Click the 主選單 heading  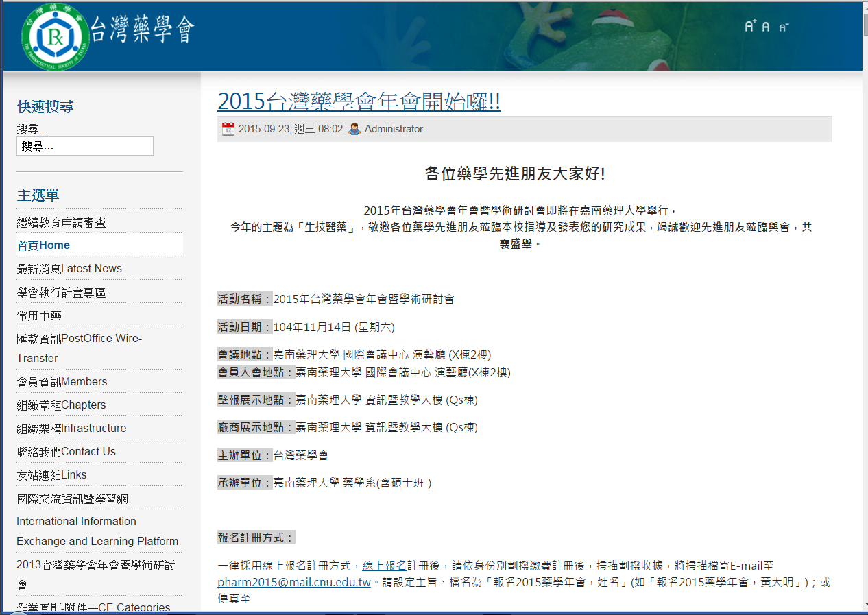tap(38, 195)
